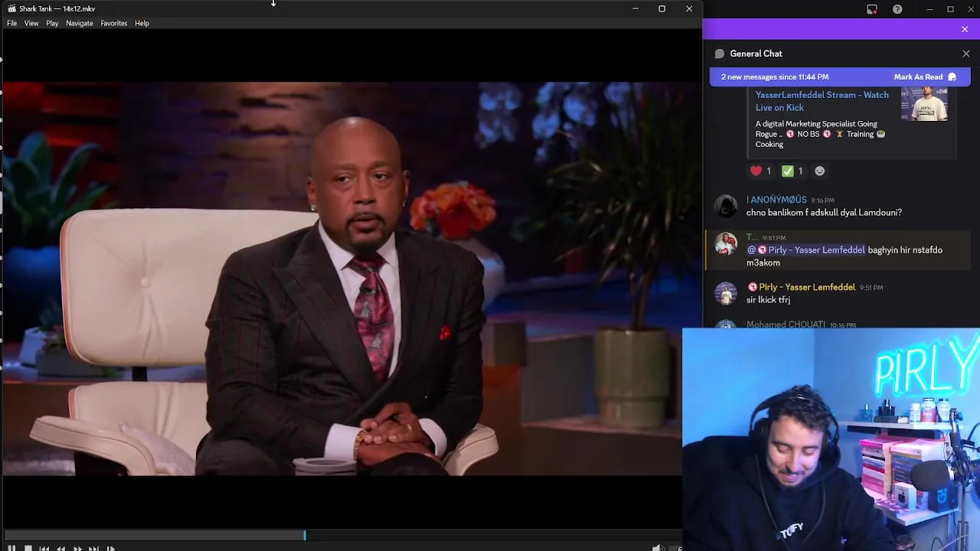Click the Mohamed CHOUATI username
980x551 pixels.
tap(786, 324)
